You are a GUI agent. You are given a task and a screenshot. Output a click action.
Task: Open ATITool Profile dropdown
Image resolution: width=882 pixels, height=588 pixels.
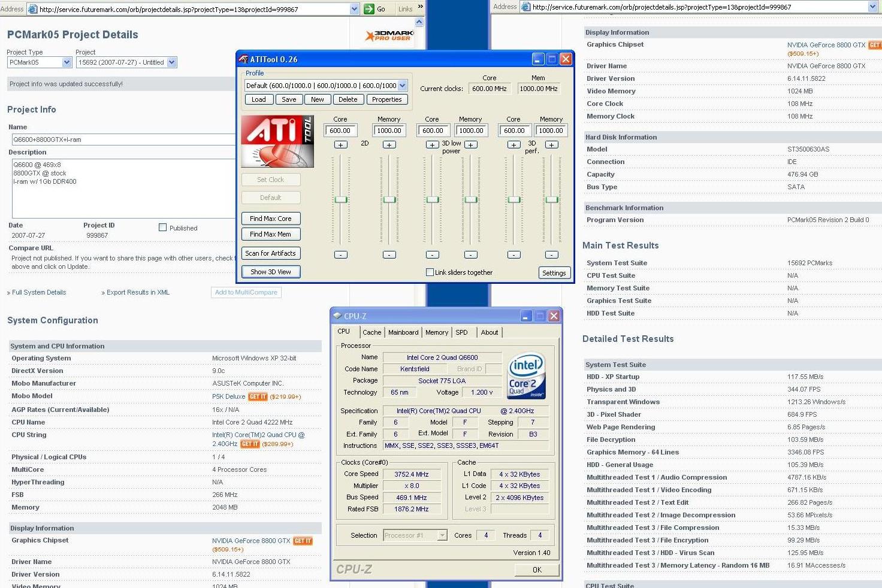(402, 86)
